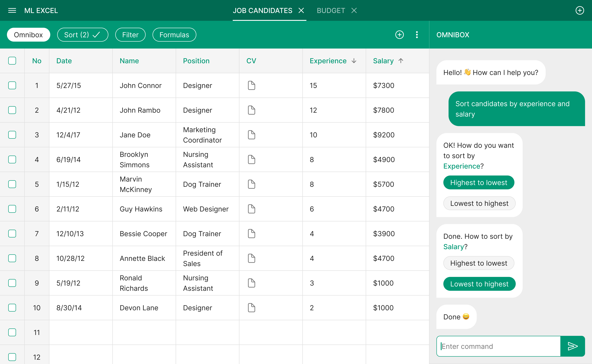
Task: Open Jane Doe's CV document
Action: (x=251, y=135)
